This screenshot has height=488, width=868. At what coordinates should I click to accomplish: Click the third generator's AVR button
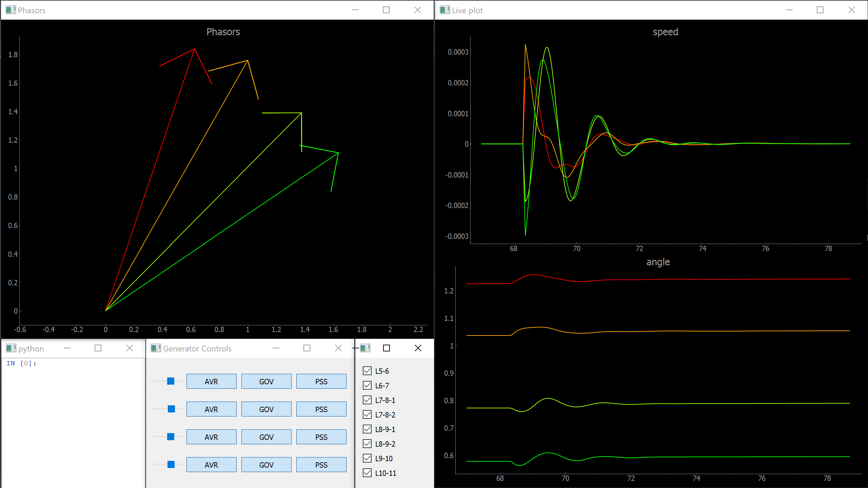coord(211,437)
